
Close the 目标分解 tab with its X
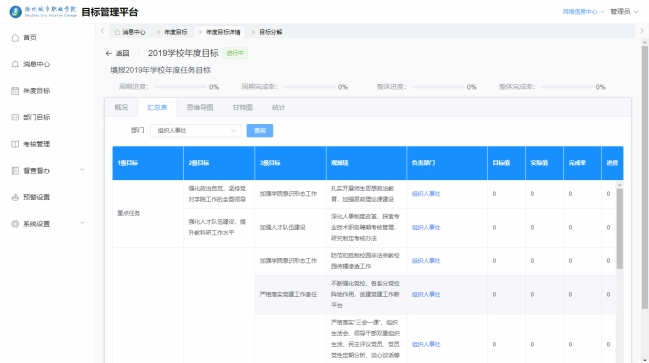(x=253, y=32)
